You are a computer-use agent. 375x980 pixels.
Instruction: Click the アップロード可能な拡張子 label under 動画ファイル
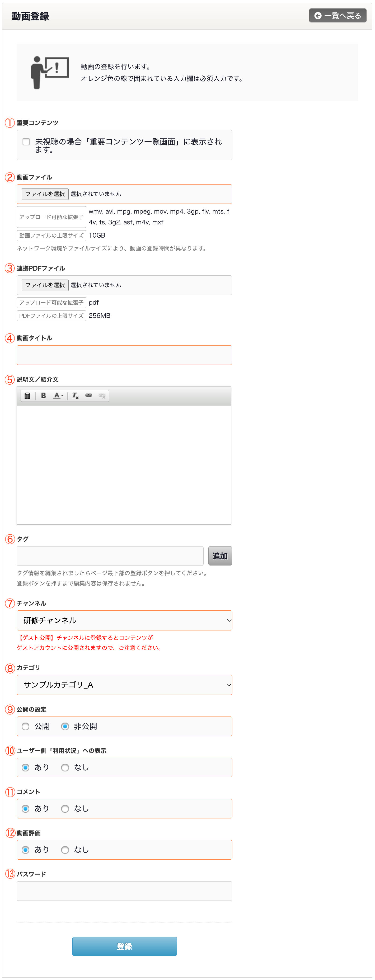pyautogui.click(x=51, y=217)
